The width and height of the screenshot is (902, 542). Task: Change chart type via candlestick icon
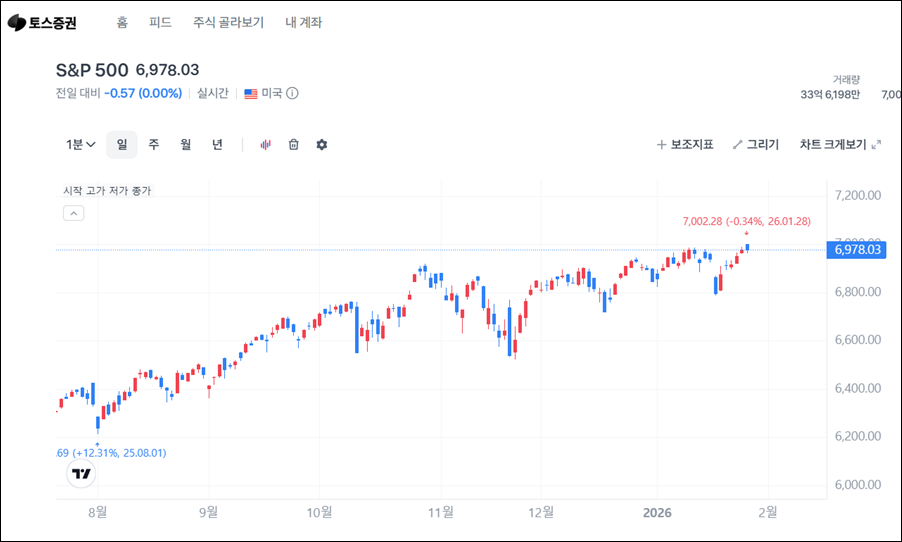[265, 144]
